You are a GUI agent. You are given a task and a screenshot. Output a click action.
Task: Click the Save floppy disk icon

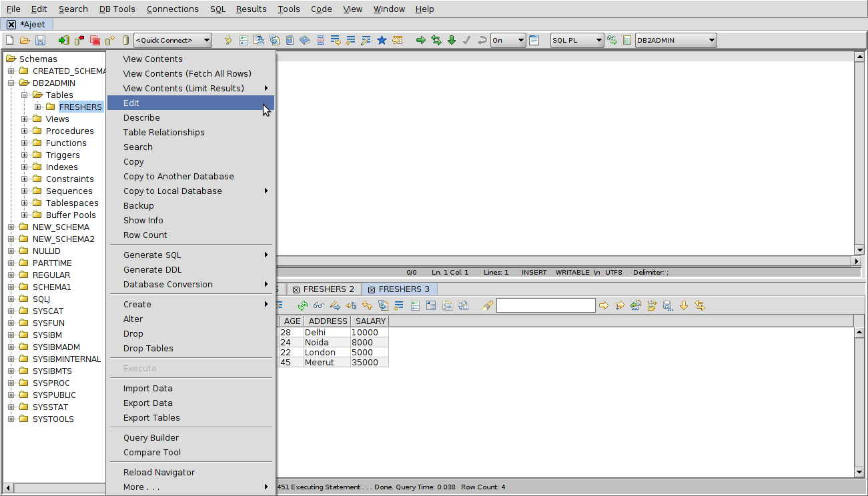coord(40,41)
